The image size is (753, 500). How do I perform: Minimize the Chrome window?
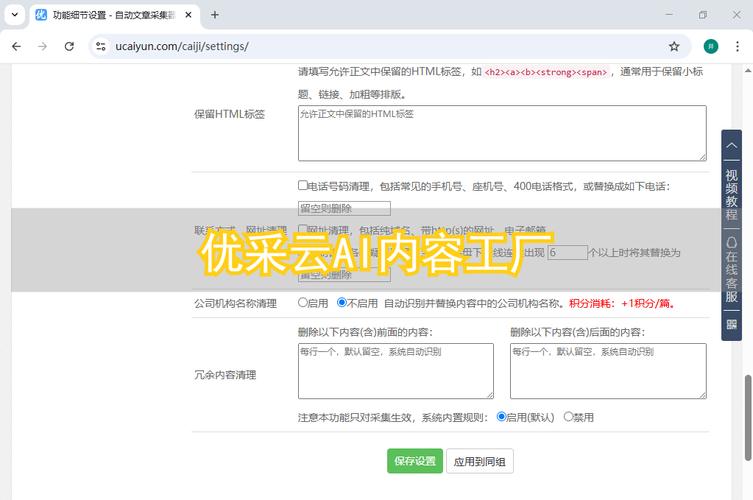(669, 15)
